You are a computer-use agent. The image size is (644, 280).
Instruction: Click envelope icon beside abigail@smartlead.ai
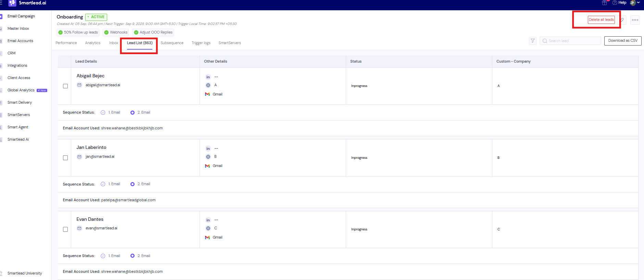click(79, 85)
